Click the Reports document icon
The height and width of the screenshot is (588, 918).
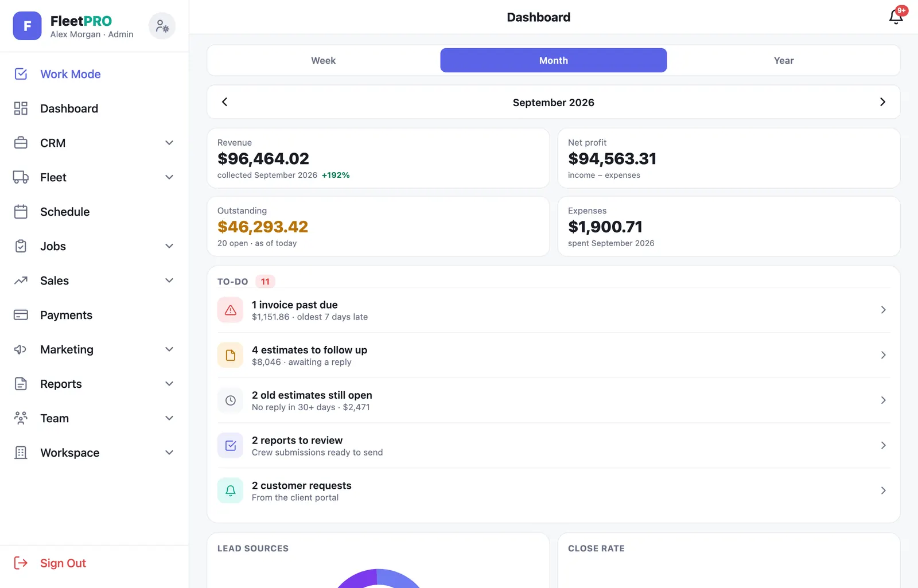[x=21, y=384]
